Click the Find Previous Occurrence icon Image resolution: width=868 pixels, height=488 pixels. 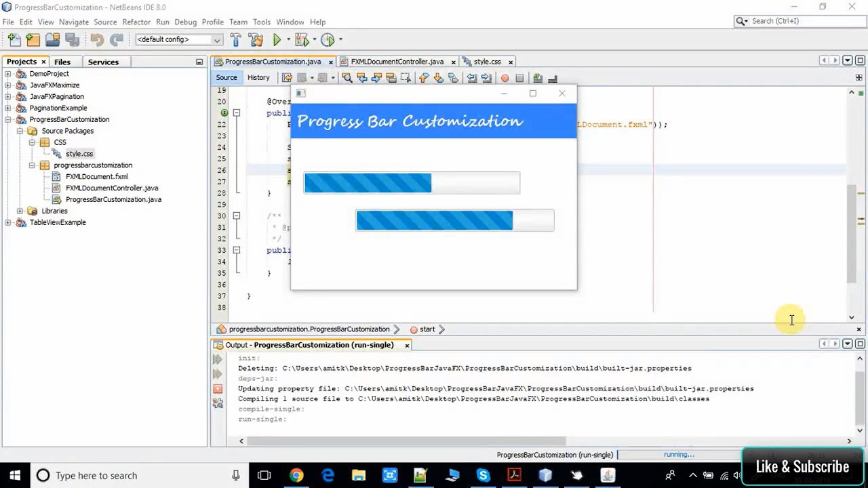pyautogui.click(x=361, y=78)
